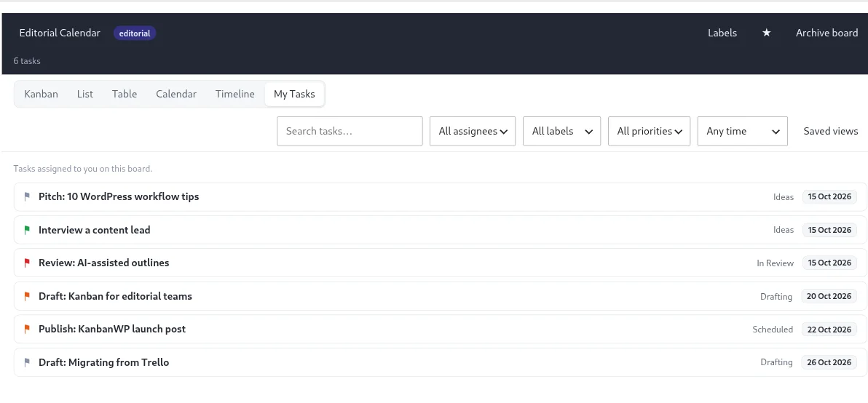This screenshot has width=868, height=403.
Task: Click the 6 tasks count text
Action: pos(27,61)
